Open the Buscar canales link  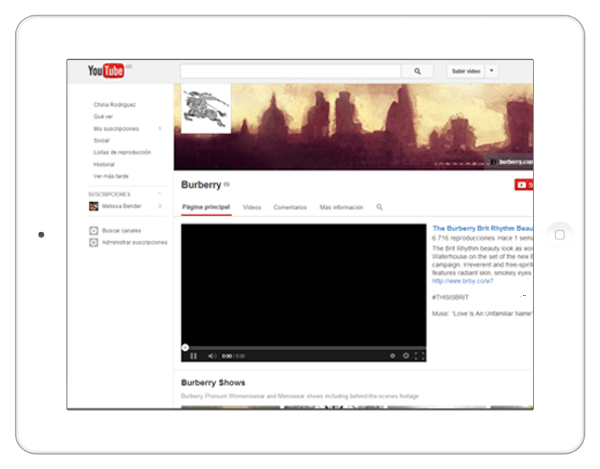coord(121,231)
